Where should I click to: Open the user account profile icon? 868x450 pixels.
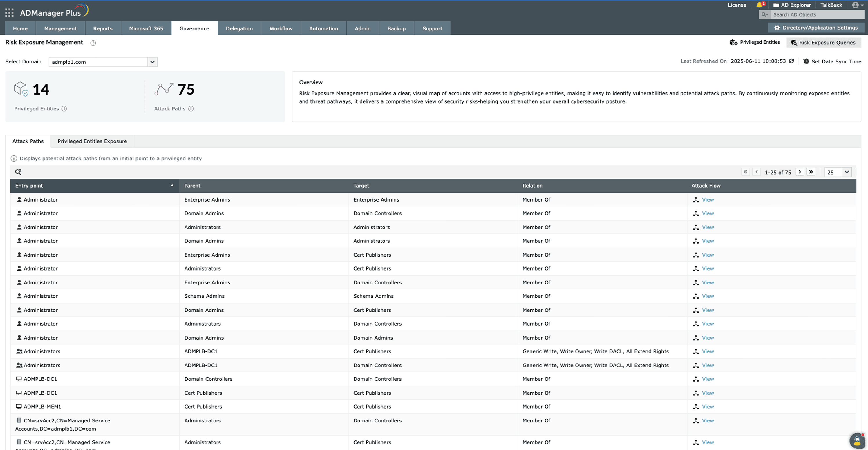click(x=856, y=5)
